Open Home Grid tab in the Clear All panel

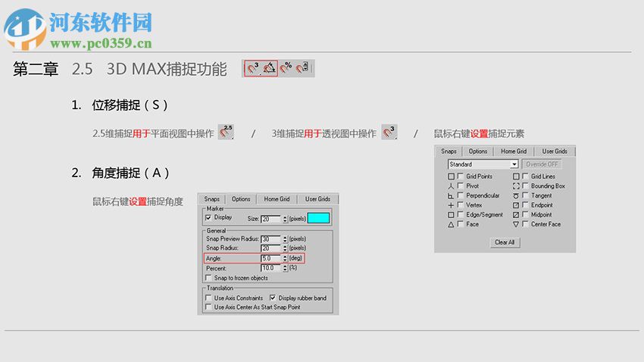[x=514, y=151]
